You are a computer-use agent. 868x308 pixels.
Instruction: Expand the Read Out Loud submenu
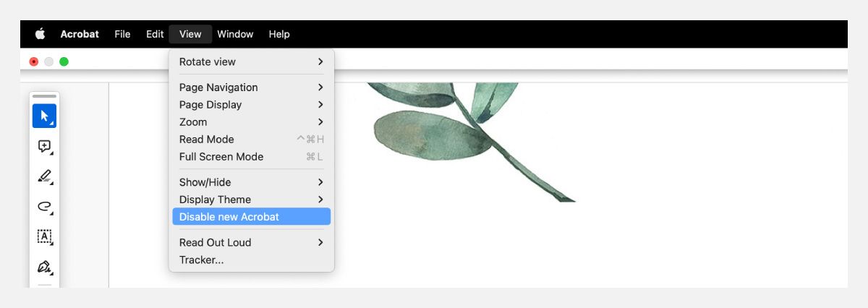point(252,242)
